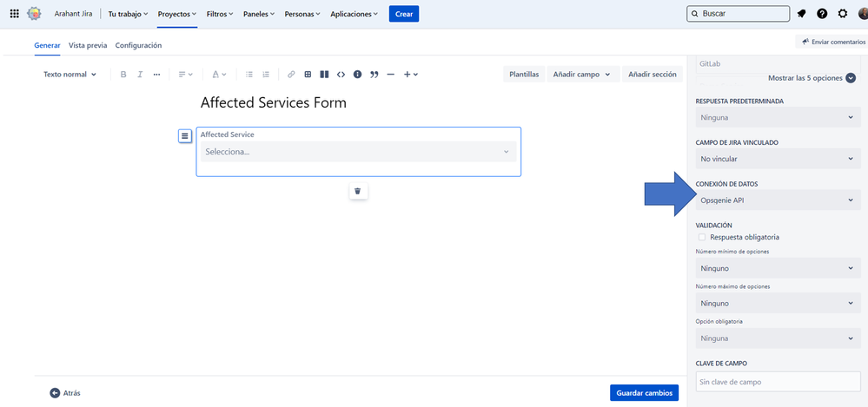Open the help question mark icon
Image resolution: width=868 pixels, height=407 pixels.
click(x=822, y=14)
